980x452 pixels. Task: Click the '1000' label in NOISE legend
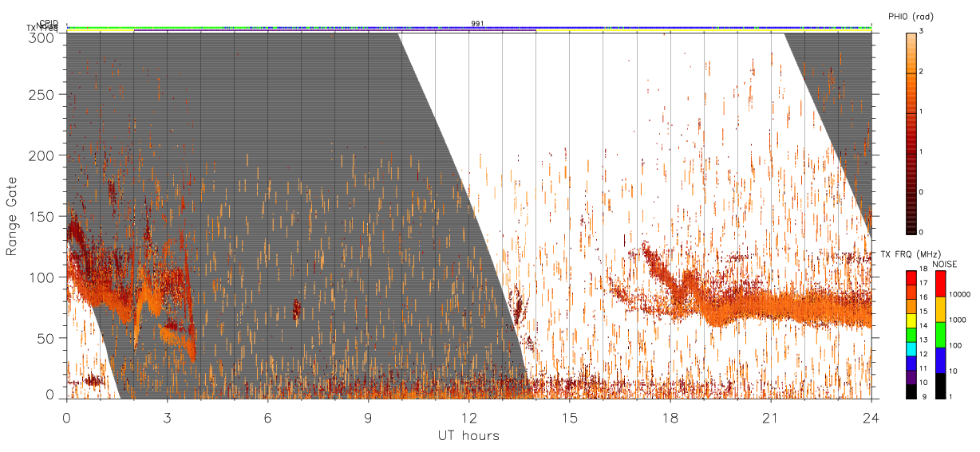pos(958,320)
